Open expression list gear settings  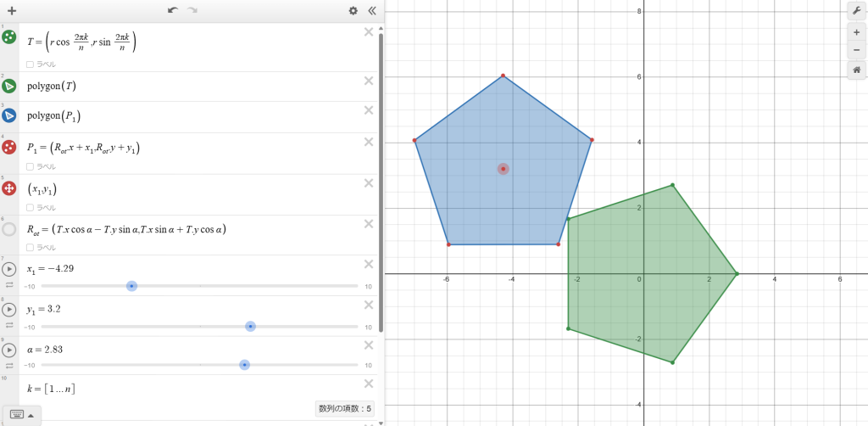[x=353, y=11]
